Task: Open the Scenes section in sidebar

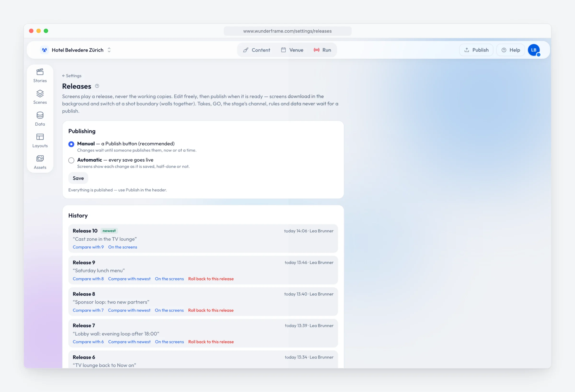Action: point(40,97)
